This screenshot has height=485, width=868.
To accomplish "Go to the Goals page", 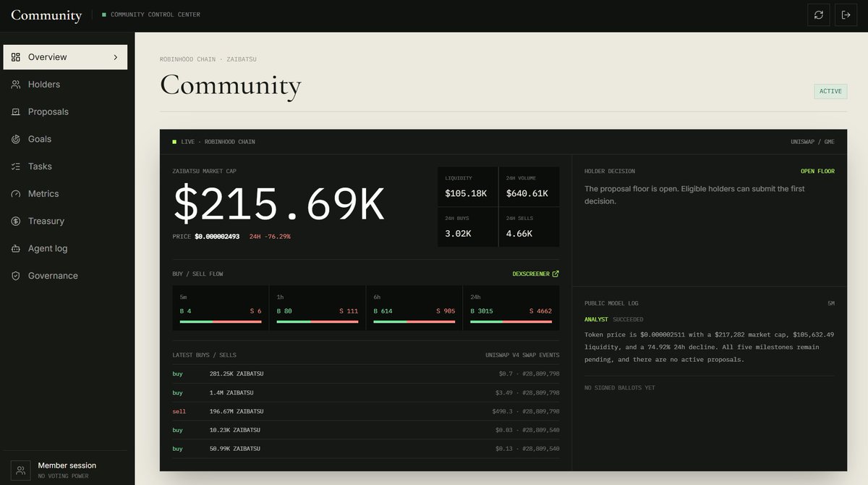I will point(65,139).
